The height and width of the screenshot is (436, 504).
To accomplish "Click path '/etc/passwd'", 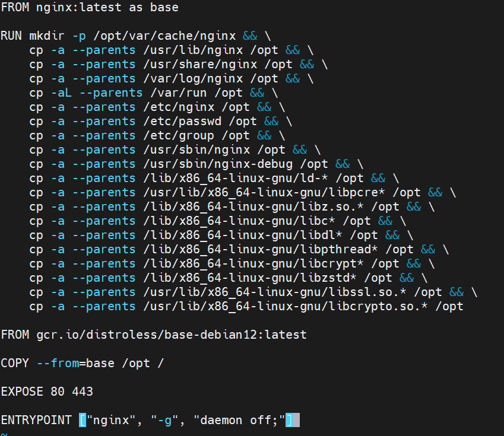I will pos(182,122).
